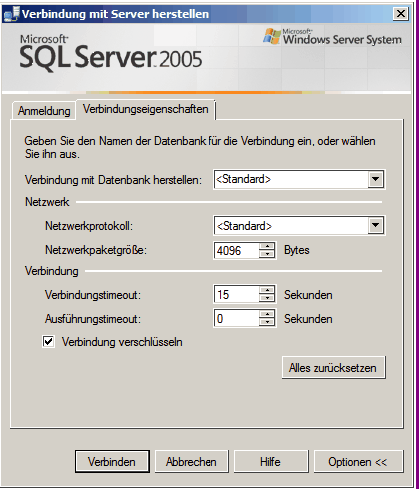419x489 pixels.
Task: Collapse options with the Optionen << button
Action: [358, 462]
